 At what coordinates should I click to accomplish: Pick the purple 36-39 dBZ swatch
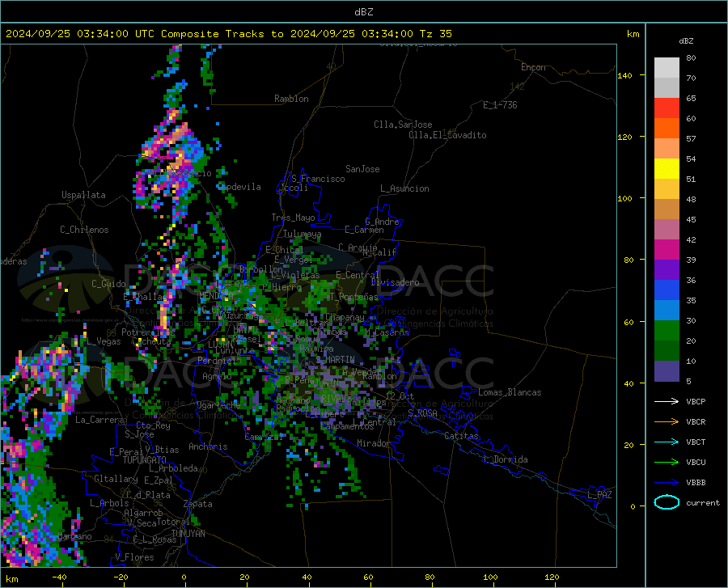667,270
